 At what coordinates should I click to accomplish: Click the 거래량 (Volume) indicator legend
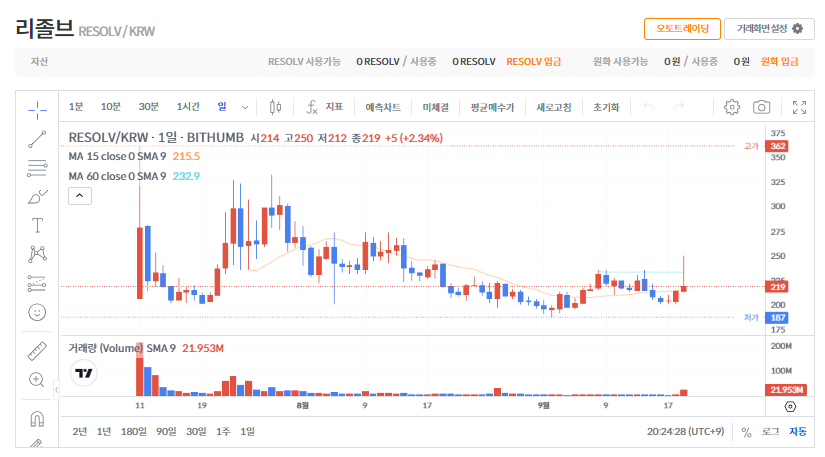click(x=122, y=348)
